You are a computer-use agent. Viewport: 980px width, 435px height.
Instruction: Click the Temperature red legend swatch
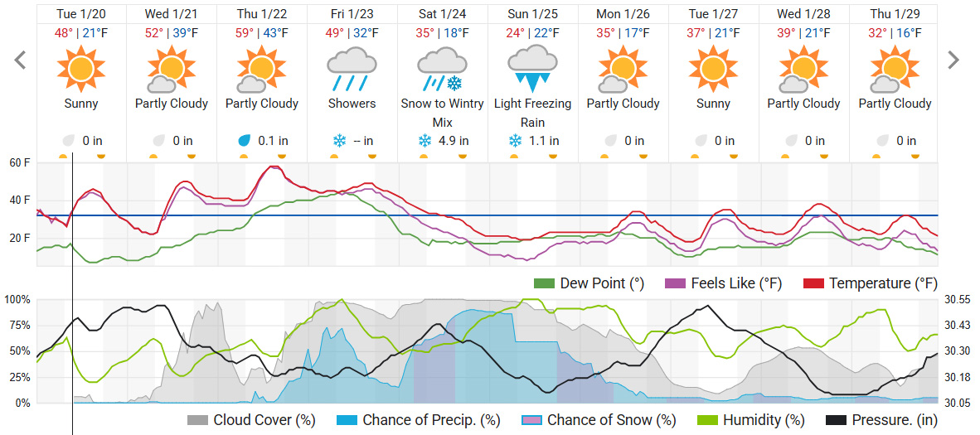click(814, 283)
